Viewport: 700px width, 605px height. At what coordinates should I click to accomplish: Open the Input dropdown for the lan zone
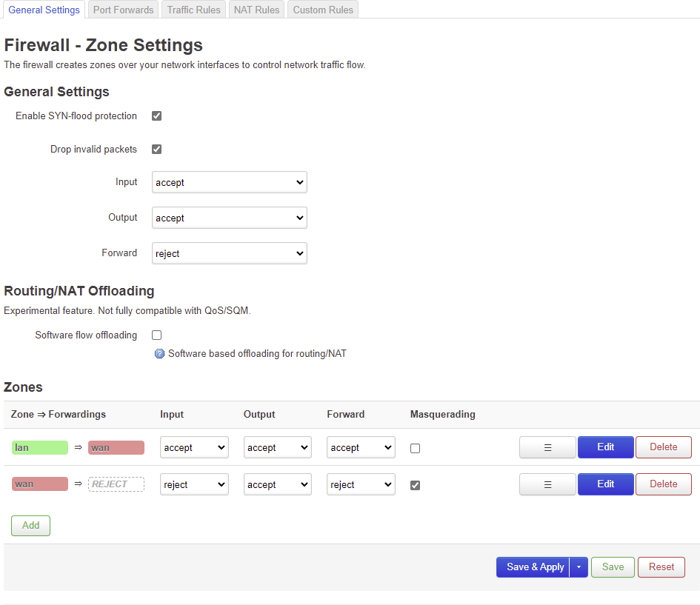194,447
